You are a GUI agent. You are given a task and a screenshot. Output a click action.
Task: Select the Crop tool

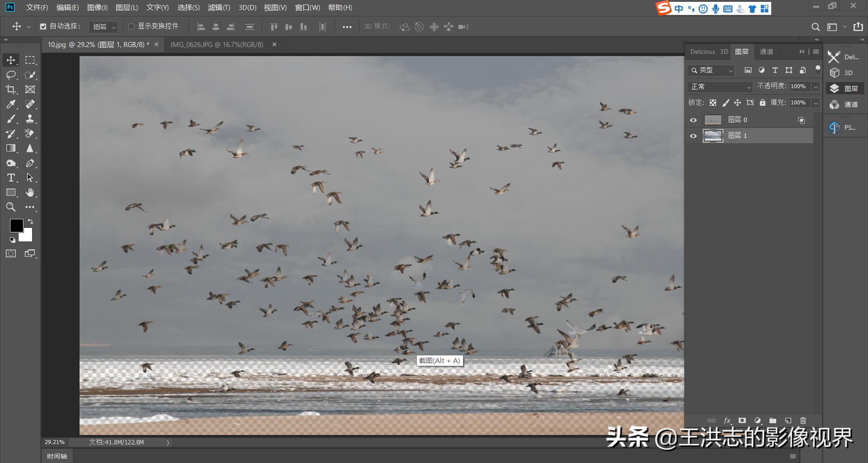pos(11,89)
